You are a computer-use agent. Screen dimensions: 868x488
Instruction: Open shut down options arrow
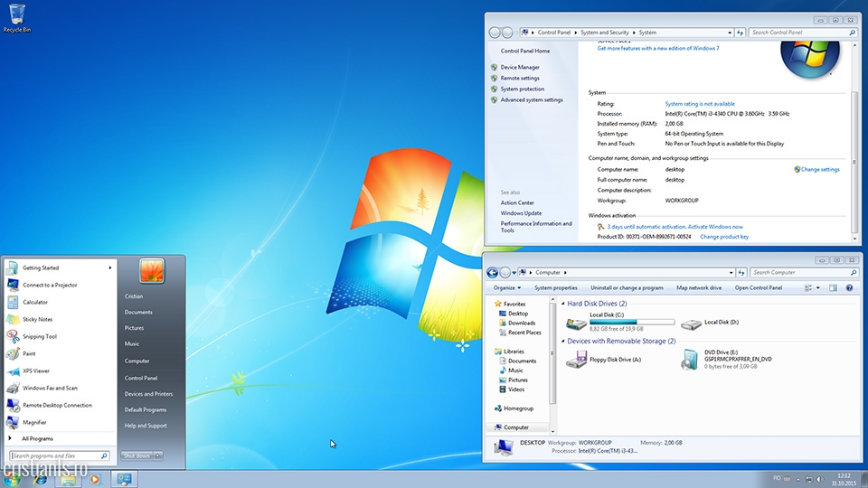tap(158, 455)
